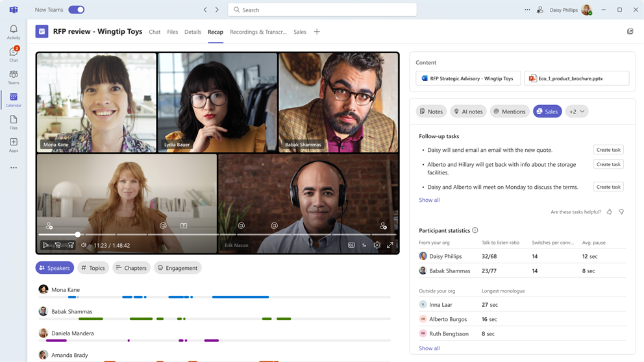Click Daisy Phillips in participant statistics
Image resolution: width=644 pixels, height=362 pixels.
(x=445, y=256)
